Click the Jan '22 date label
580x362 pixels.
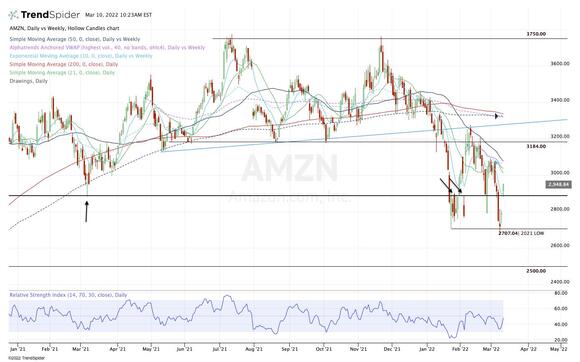pyautogui.click(x=427, y=349)
